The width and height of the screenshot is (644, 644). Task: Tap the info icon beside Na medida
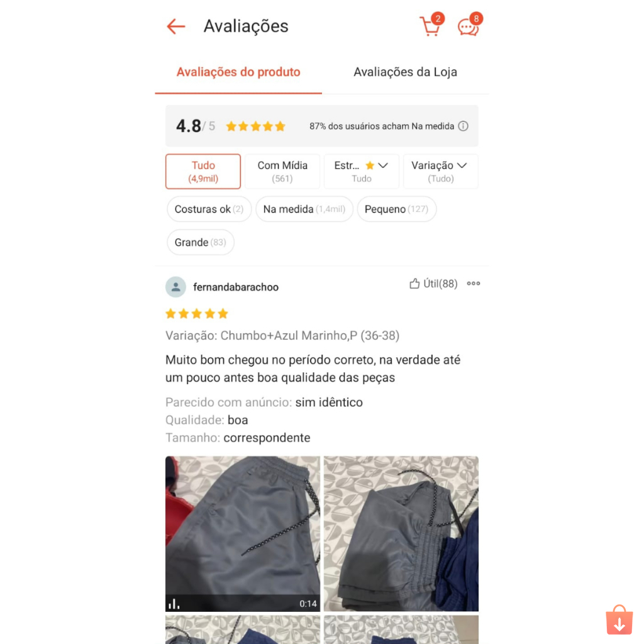463,126
